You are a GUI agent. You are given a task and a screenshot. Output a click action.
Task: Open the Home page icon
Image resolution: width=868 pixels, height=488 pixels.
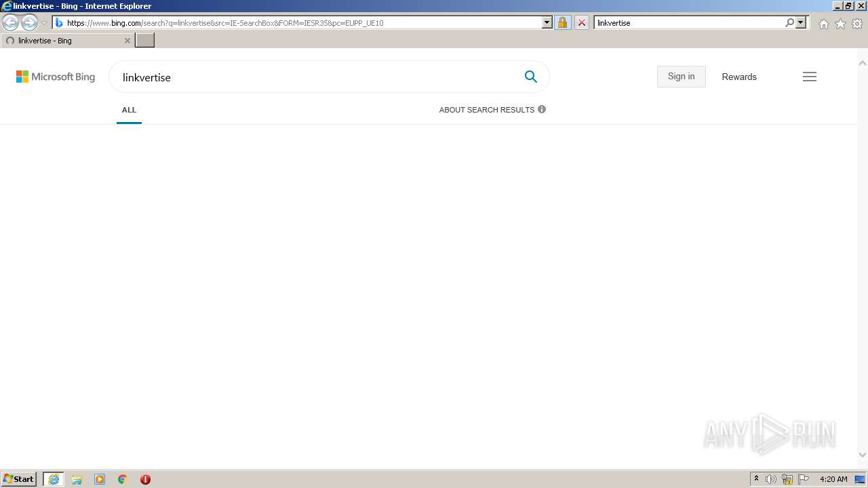point(823,24)
